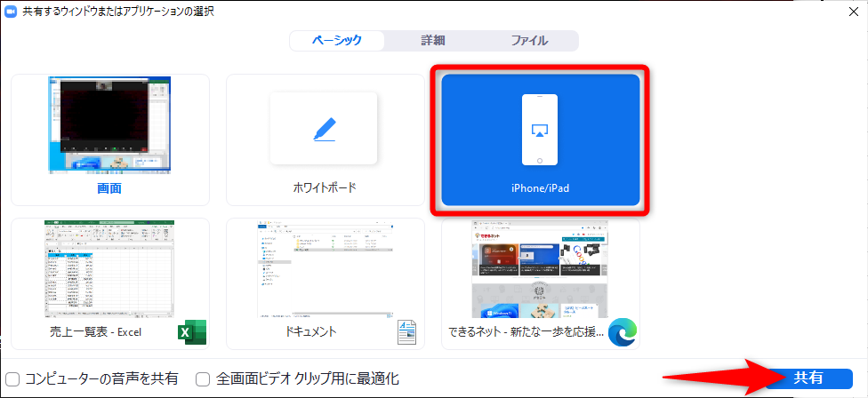Image resolution: width=868 pixels, height=398 pixels.
Task: Click the Zoom icon in title bar
Action: (x=11, y=12)
